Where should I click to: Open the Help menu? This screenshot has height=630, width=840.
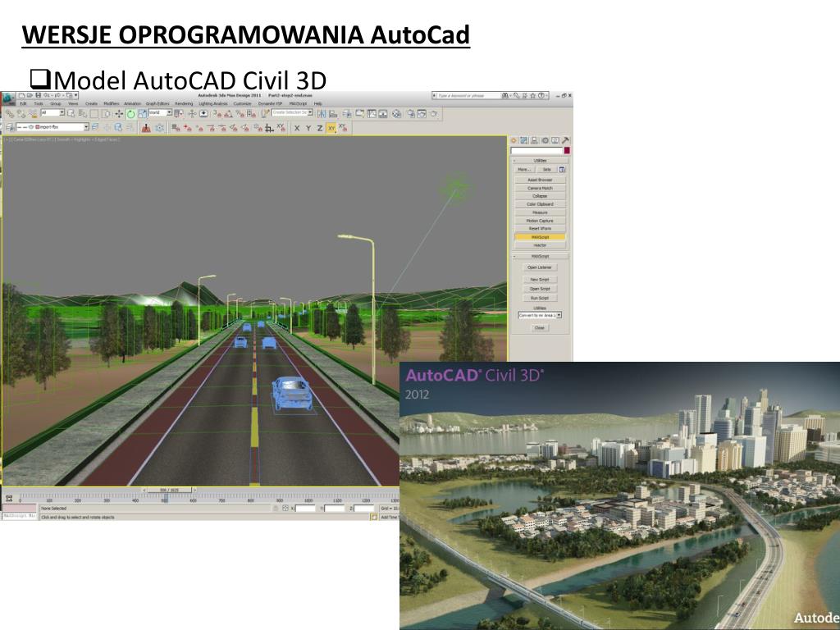[x=317, y=103]
